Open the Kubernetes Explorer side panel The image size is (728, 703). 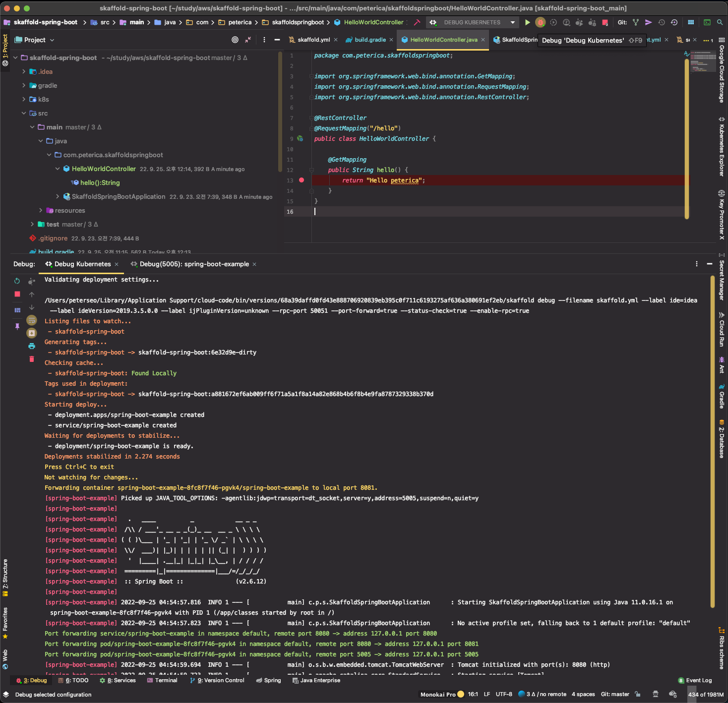(722, 146)
